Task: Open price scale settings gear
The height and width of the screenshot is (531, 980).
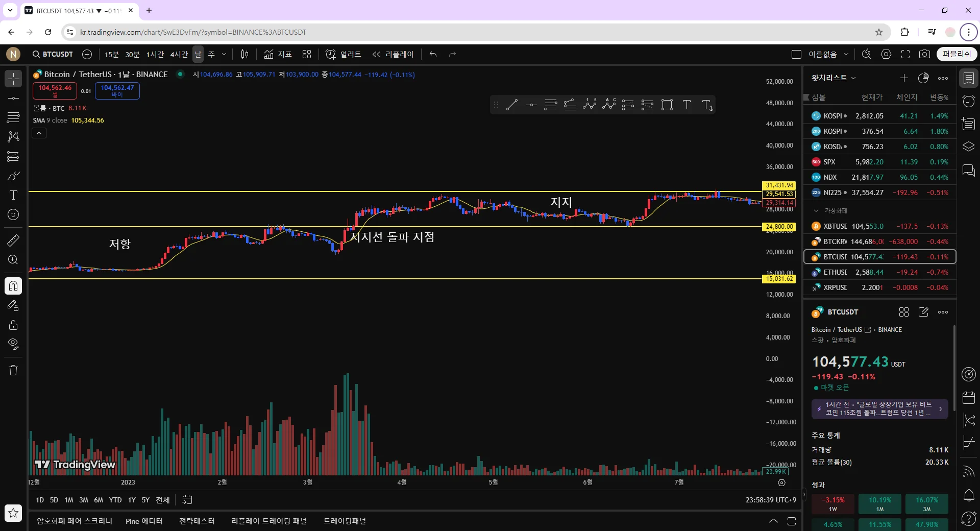Action: [781, 482]
